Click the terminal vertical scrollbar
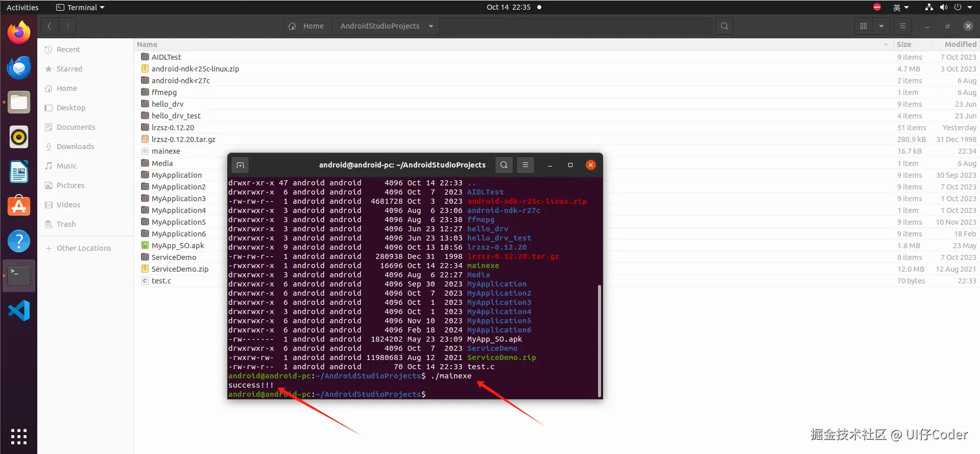This screenshot has height=454, width=980. tap(600, 341)
